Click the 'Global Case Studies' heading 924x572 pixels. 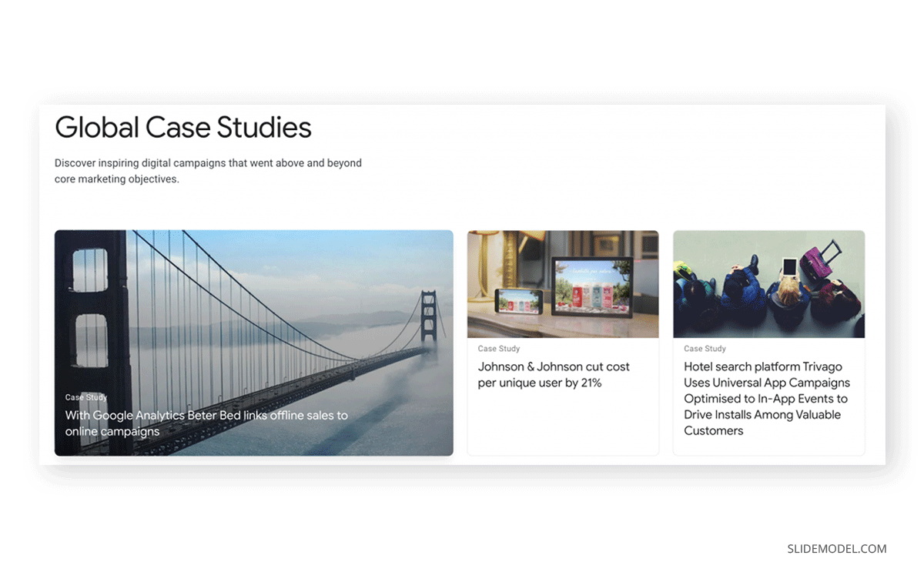pyautogui.click(x=183, y=127)
